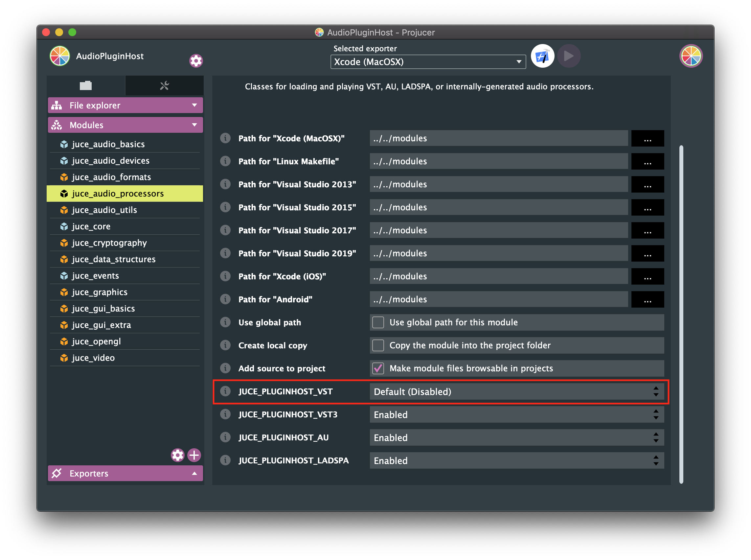This screenshot has height=560, width=751.
Task: Open project settings gear next to AudioPluginHost
Action: pyautogui.click(x=196, y=61)
